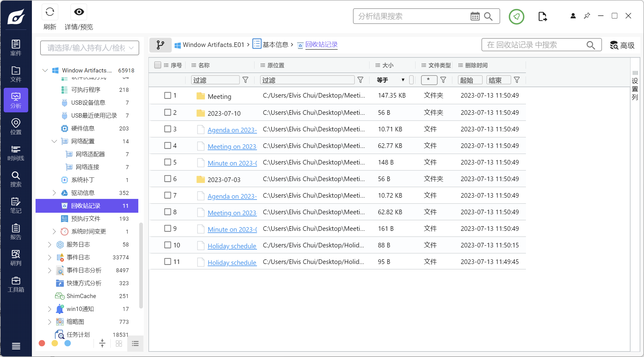Viewport: 644px width, 357px height.
Task: Click the filter funnel for 删除时间 column
Action: [x=517, y=80]
